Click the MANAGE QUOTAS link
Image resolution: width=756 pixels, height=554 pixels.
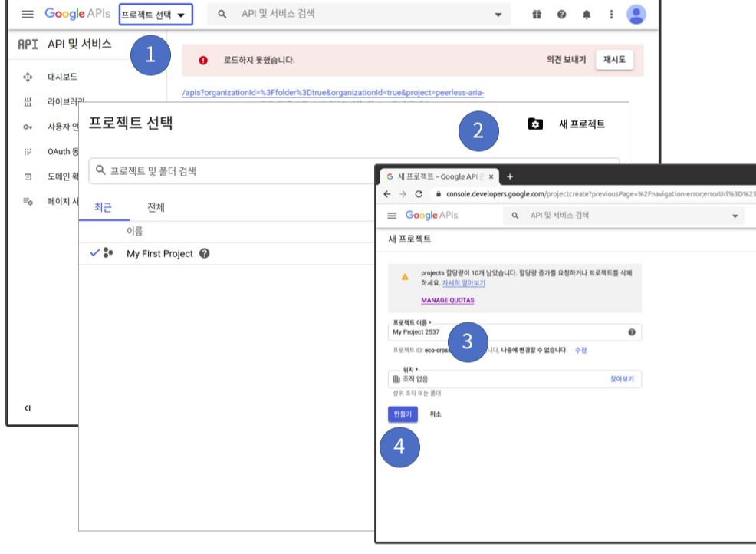click(x=448, y=300)
